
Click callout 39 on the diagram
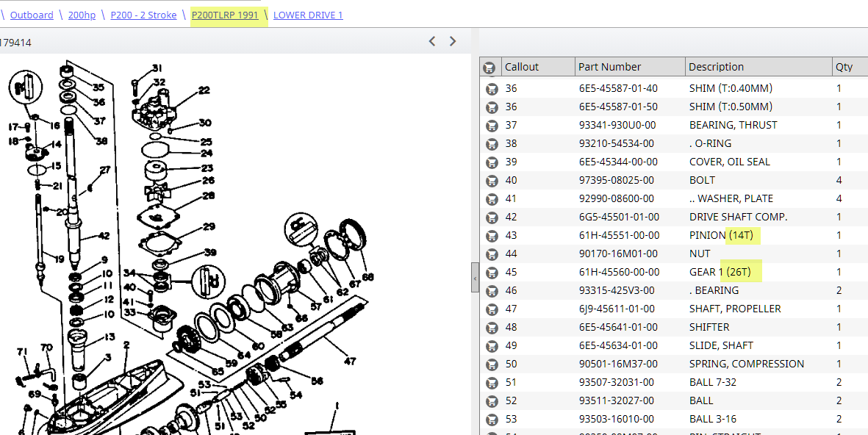pos(209,252)
